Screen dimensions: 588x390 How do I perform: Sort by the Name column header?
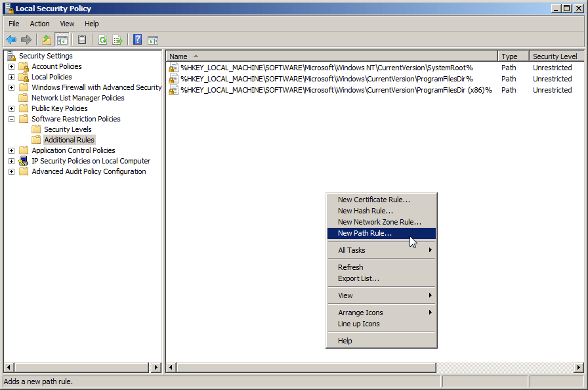coord(332,56)
